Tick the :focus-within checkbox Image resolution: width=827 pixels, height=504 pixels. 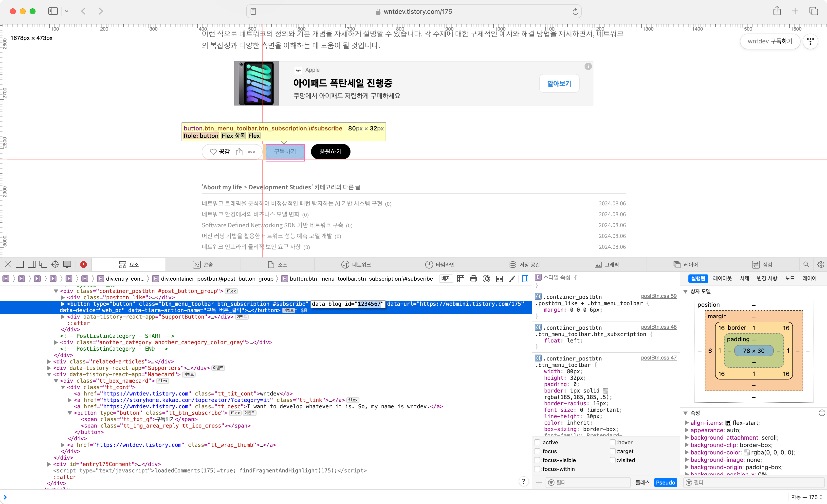tap(537, 469)
